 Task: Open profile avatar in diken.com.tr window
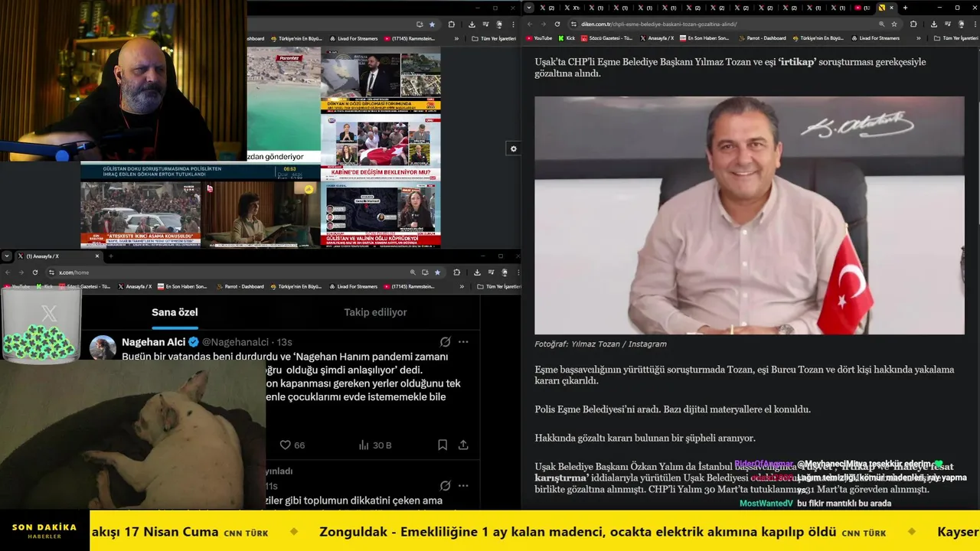click(962, 24)
